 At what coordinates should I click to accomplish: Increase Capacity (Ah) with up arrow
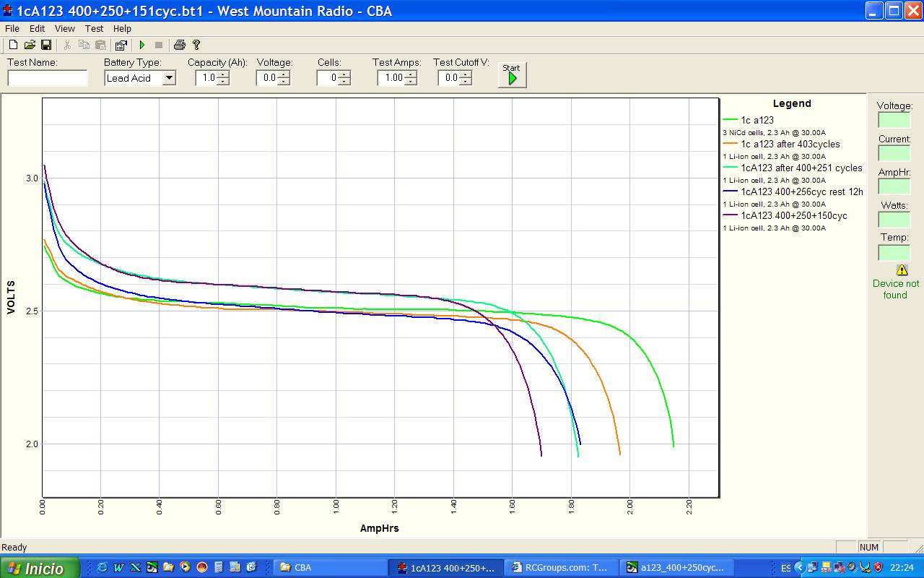click(x=223, y=74)
